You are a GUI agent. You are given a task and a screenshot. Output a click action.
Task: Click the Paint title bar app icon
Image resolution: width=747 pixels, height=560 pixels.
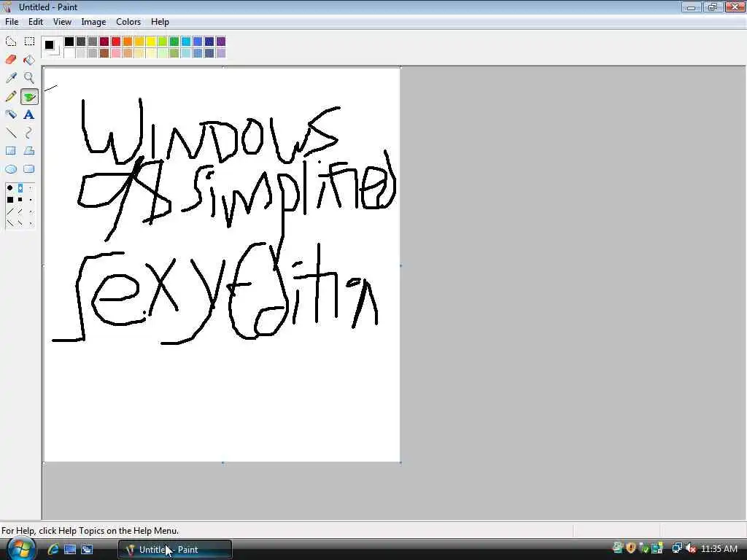7,7
